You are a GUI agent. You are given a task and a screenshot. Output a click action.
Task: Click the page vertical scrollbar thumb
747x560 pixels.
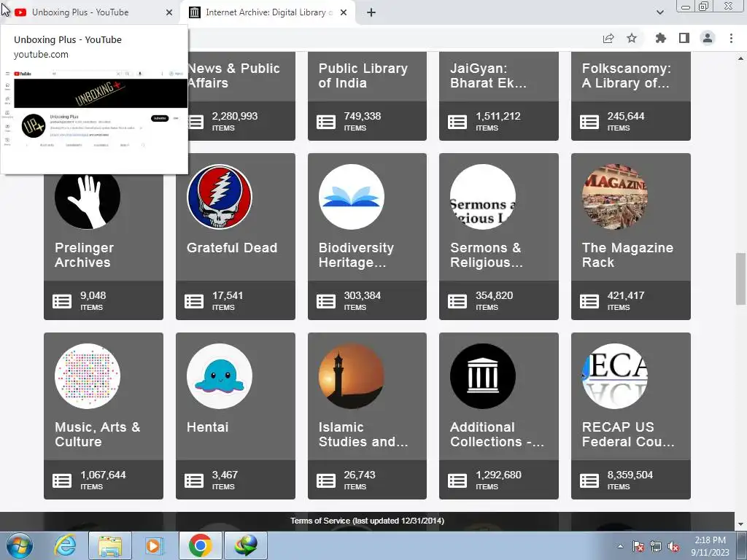[740, 279]
